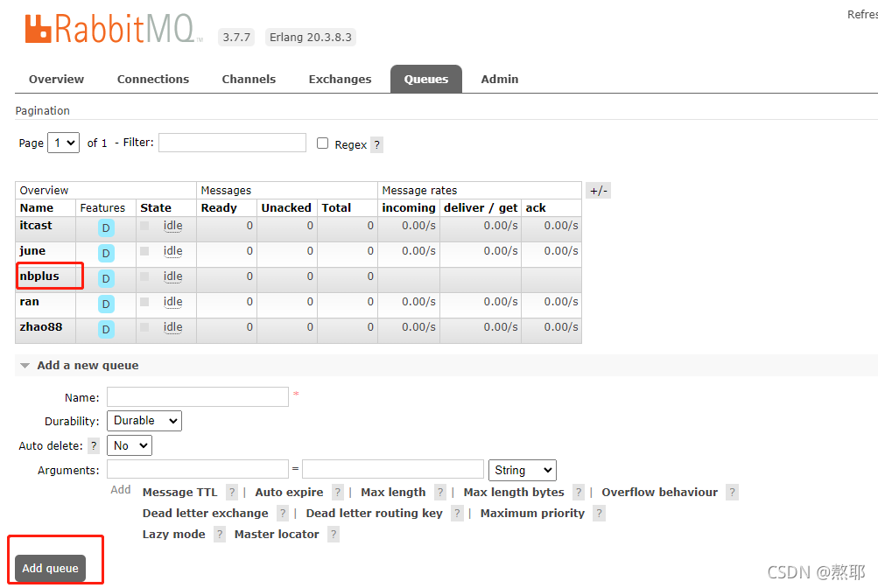Open the Admin tab
878x588 pixels.
pyautogui.click(x=499, y=79)
